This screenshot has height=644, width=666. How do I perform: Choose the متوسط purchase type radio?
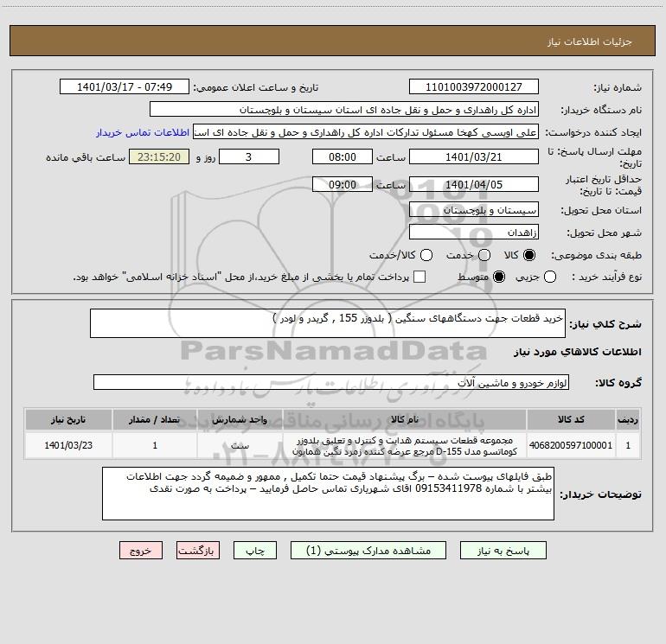coord(499,277)
